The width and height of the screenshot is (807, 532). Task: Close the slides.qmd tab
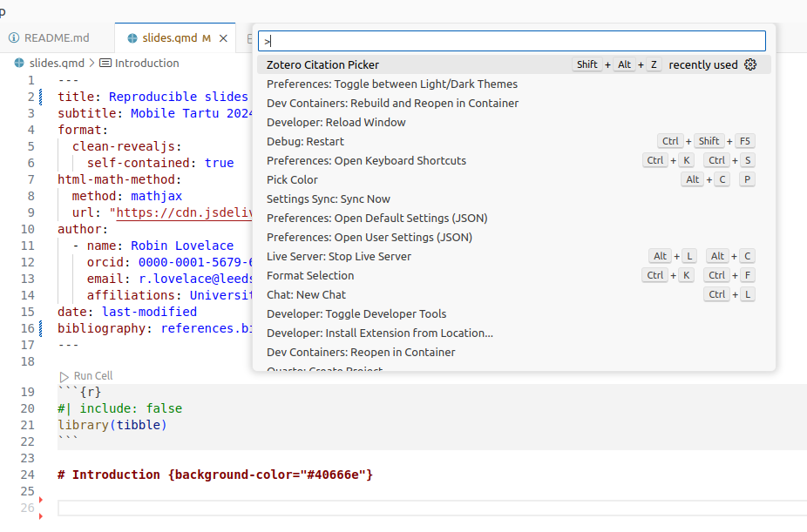(x=223, y=38)
